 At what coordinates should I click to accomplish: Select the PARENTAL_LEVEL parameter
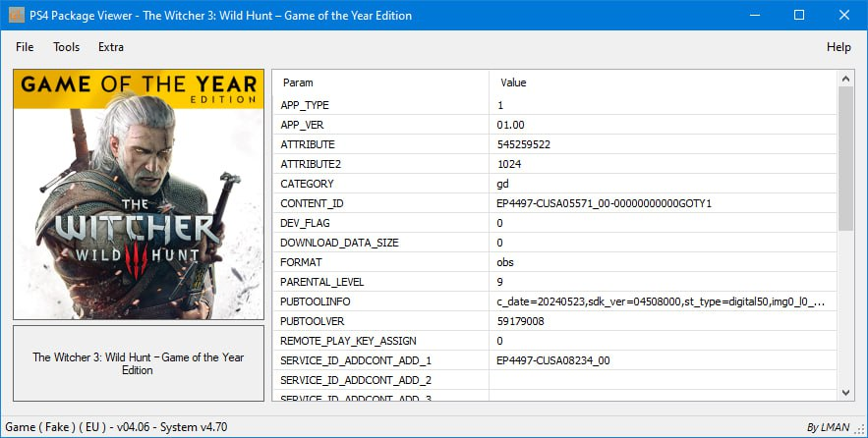point(321,282)
